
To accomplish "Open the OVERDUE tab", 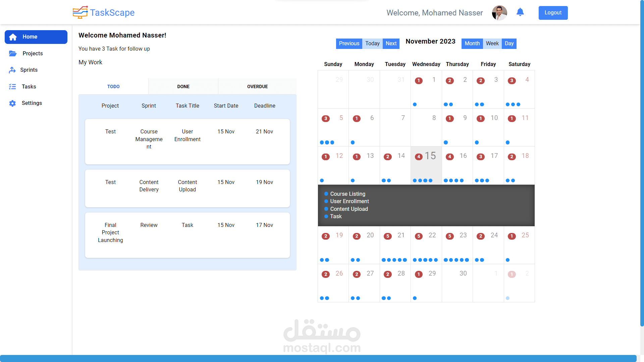I will coord(257,86).
